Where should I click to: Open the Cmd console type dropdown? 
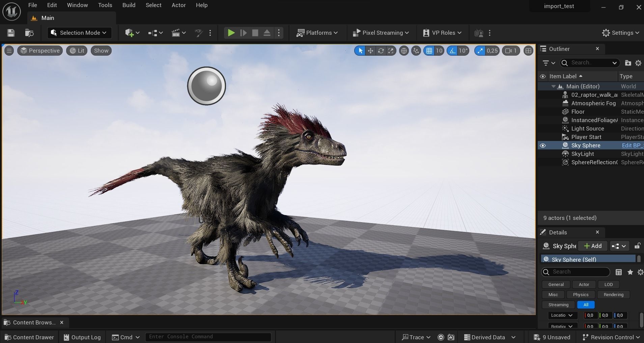[125, 337]
